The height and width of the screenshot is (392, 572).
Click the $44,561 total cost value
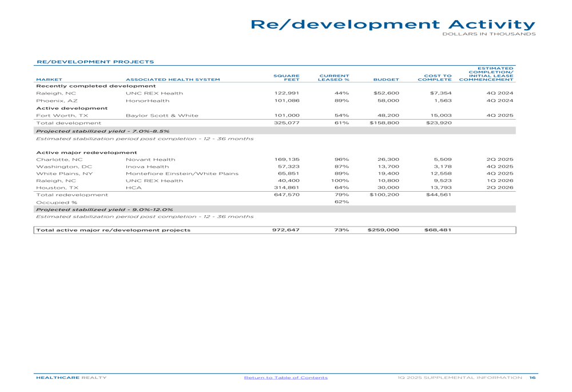pos(439,195)
